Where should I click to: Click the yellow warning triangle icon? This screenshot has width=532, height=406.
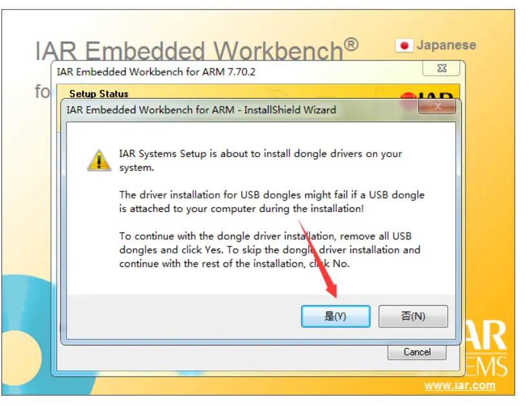click(99, 160)
